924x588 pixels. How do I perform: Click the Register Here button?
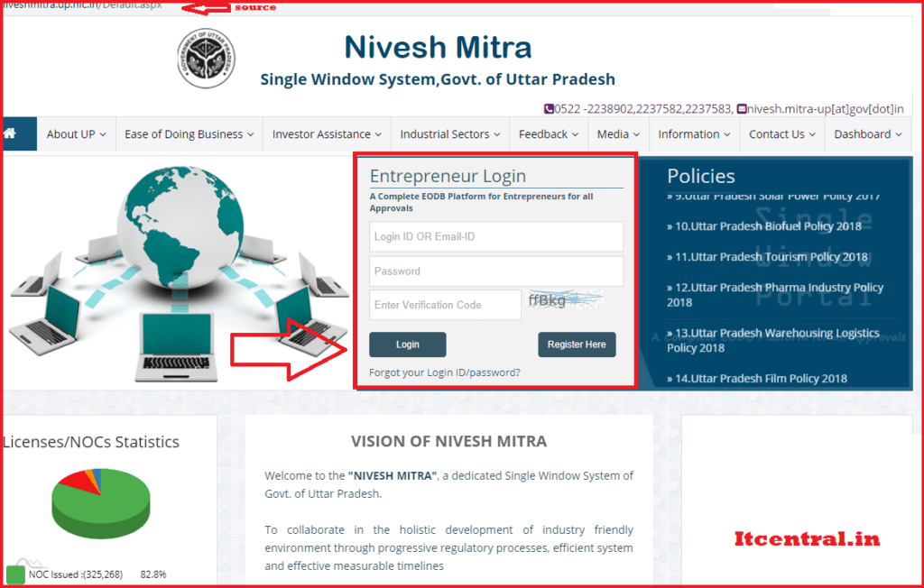(577, 345)
